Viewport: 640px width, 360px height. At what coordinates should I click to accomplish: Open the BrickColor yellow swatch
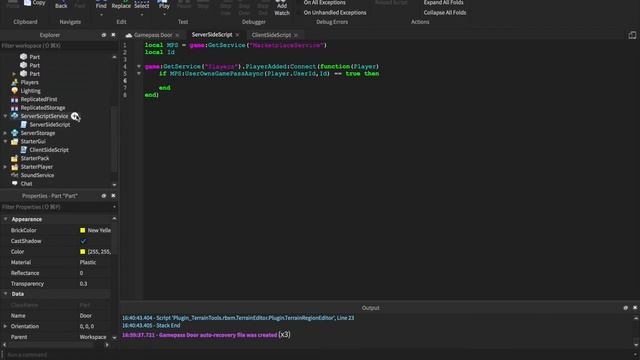[82, 230]
